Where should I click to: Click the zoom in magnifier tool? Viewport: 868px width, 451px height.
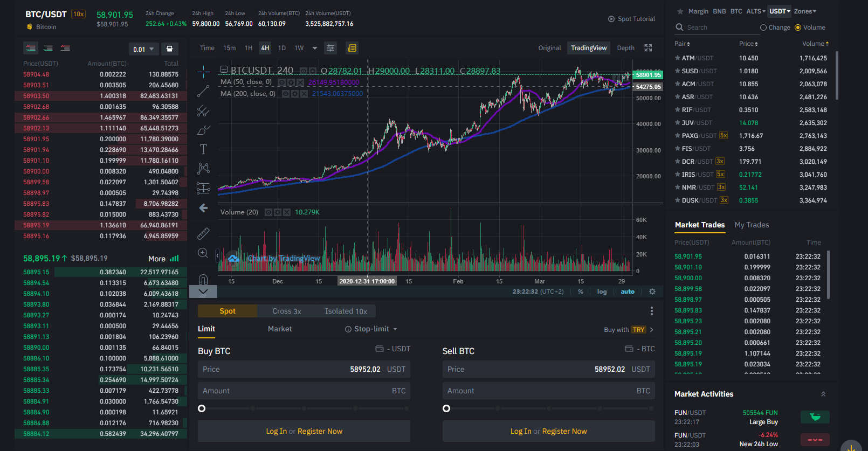203,253
